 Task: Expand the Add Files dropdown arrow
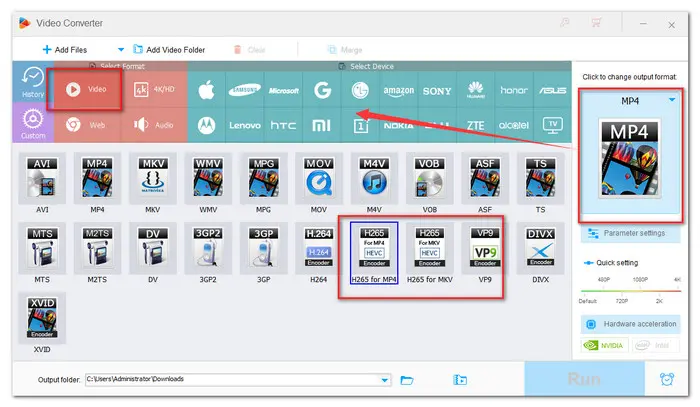(121, 50)
